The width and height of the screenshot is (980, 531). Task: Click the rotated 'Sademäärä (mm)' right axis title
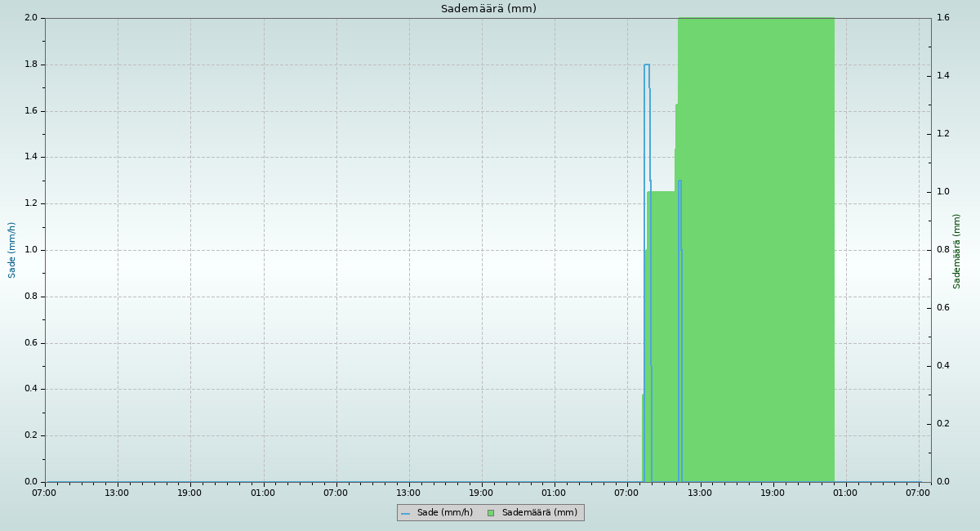tap(956, 251)
